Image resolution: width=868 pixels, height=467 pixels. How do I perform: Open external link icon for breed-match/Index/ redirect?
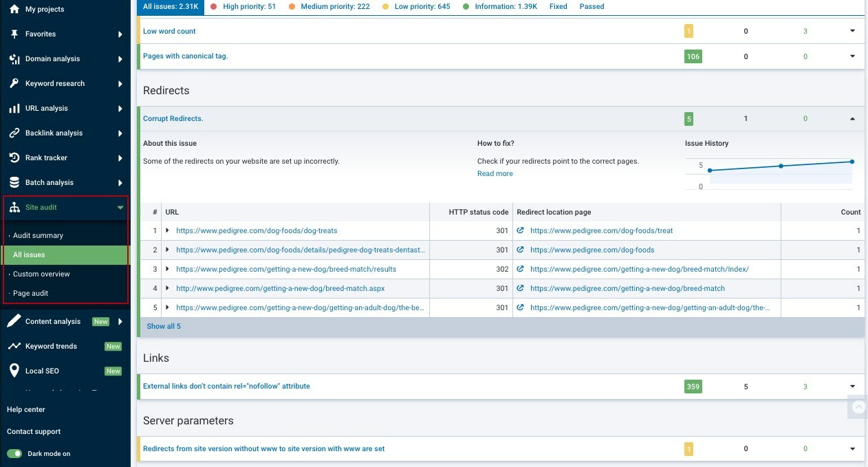(x=521, y=269)
